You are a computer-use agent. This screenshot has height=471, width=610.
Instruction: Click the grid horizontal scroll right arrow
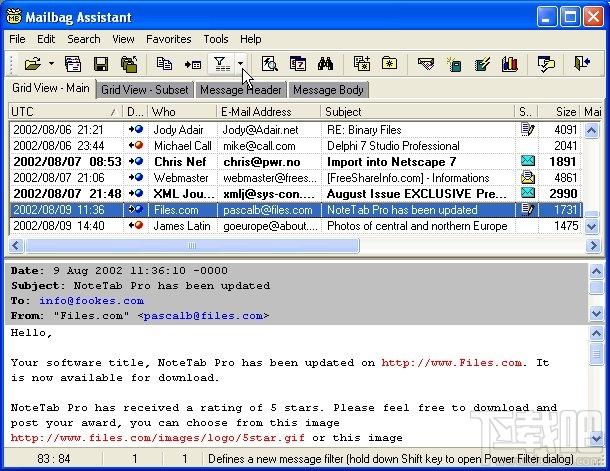[592, 245]
